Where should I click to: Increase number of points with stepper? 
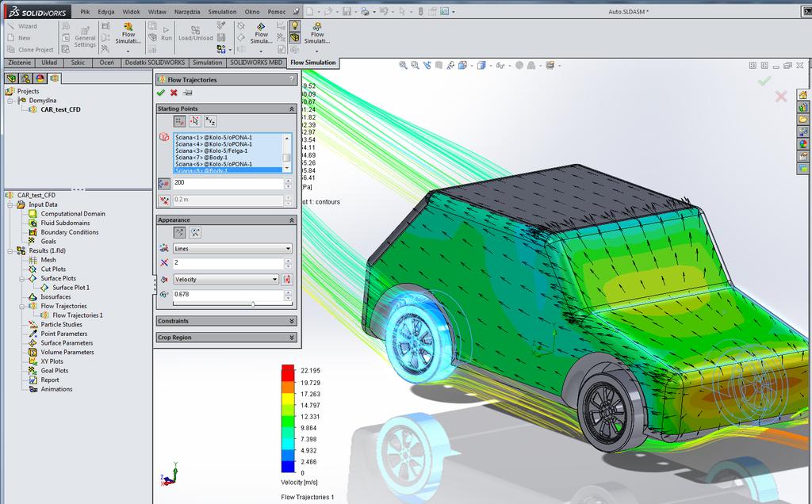(288, 181)
